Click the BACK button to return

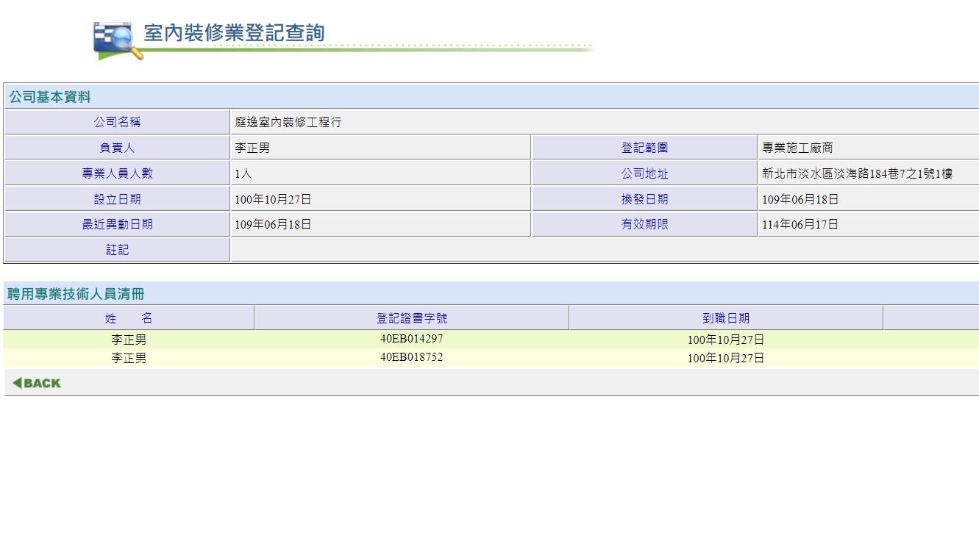coord(35,382)
